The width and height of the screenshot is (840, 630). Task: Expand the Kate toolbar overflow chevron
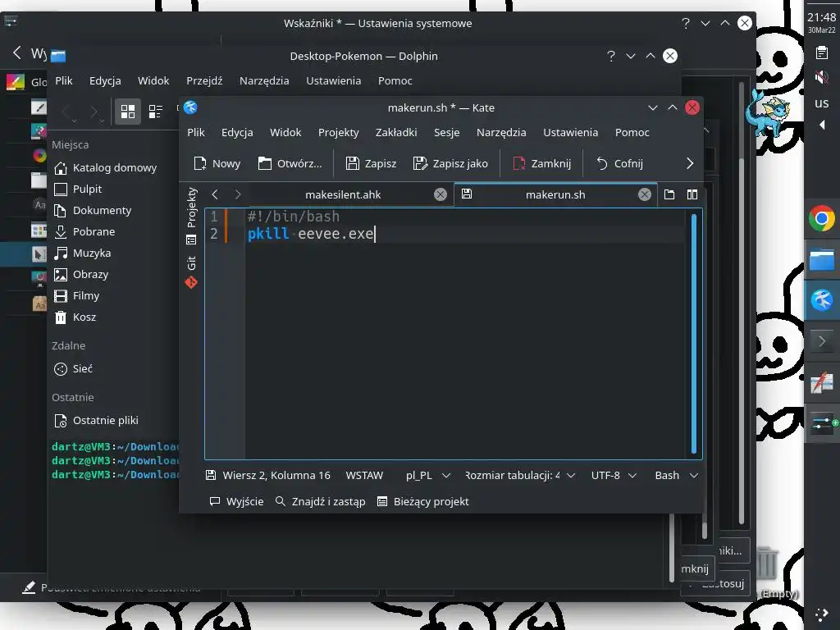pyautogui.click(x=690, y=163)
